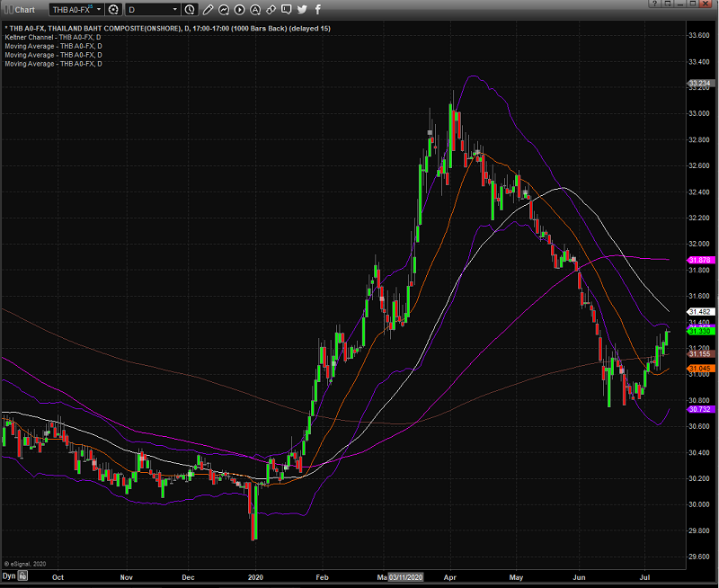719x588 pixels.
Task: Open the studies chart-line icon
Action: 223,9
